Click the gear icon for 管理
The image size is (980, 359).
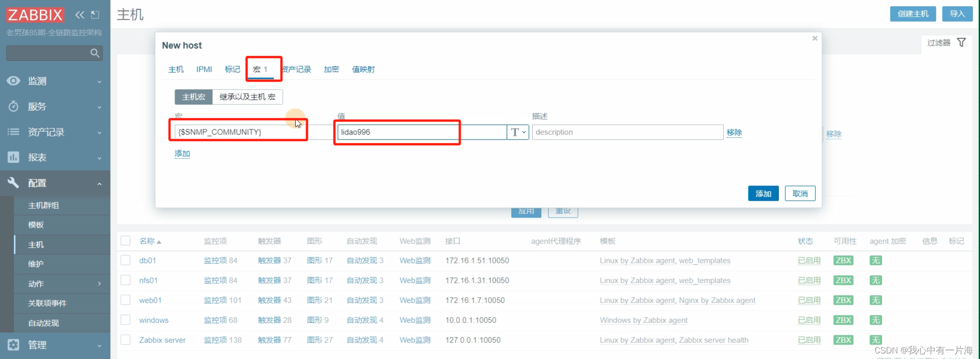tap(13, 345)
